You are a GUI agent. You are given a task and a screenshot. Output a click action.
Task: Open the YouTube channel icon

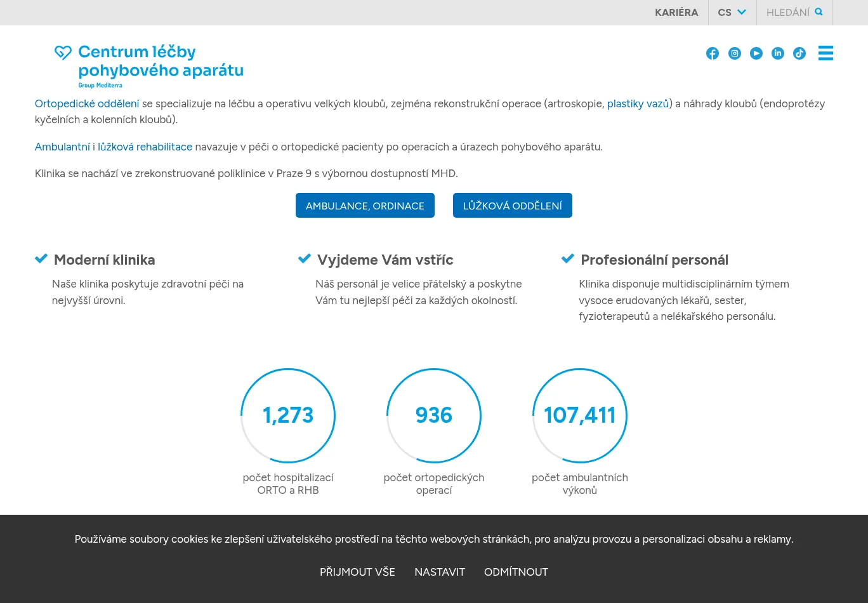pyautogui.click(x=756, y=53)
